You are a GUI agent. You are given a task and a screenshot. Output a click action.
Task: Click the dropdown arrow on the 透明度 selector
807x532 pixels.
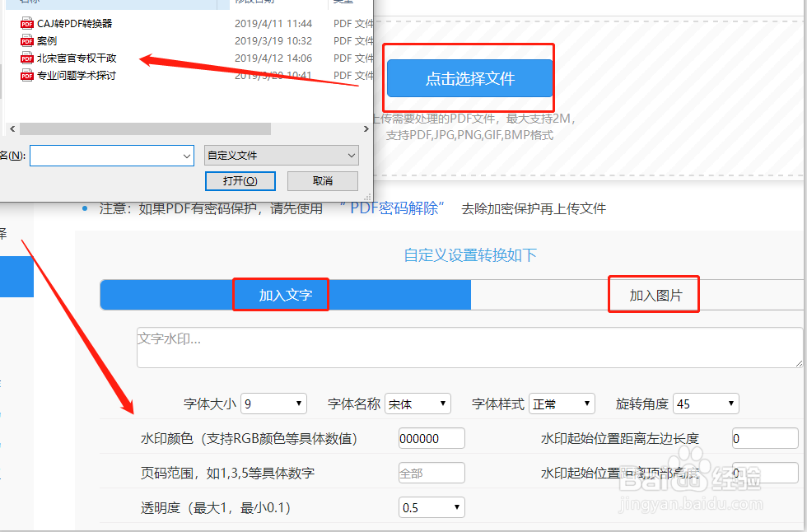[456, 507]
